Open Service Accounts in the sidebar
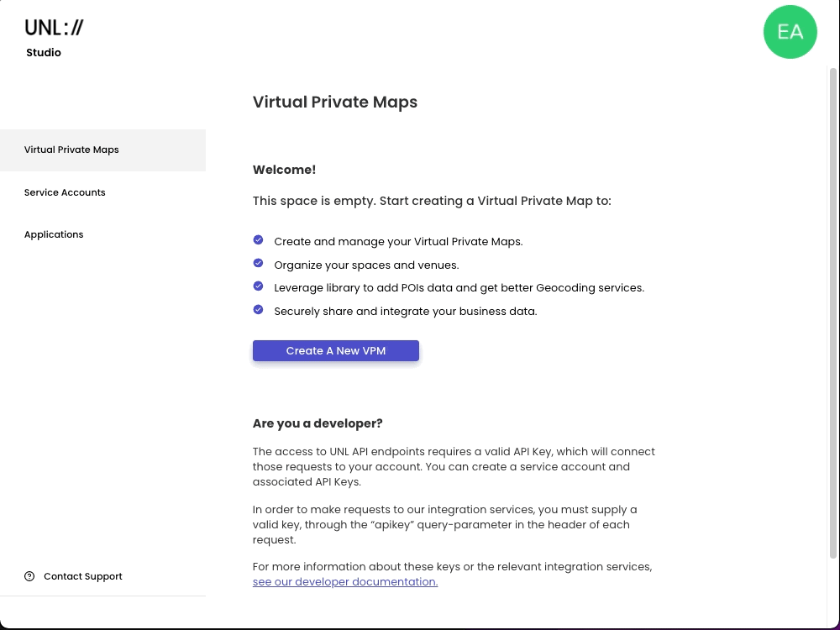840x630 pixels. pyautogui.click(x=65, y=192)
